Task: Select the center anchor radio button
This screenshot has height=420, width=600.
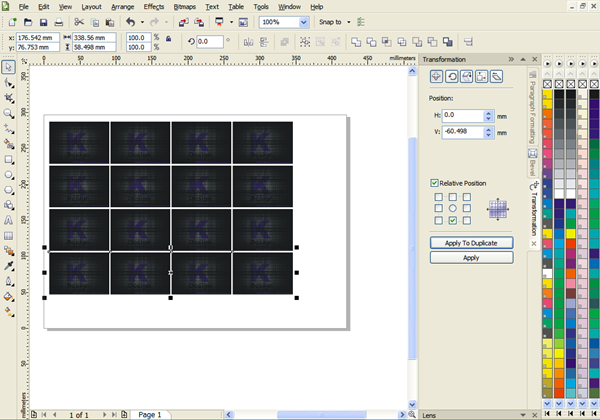Action: pyautogui.click(x=453, y=208)
